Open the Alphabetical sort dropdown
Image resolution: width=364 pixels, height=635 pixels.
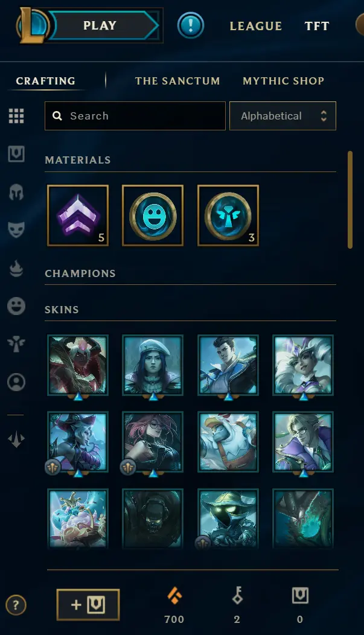(x=283, y=116)
